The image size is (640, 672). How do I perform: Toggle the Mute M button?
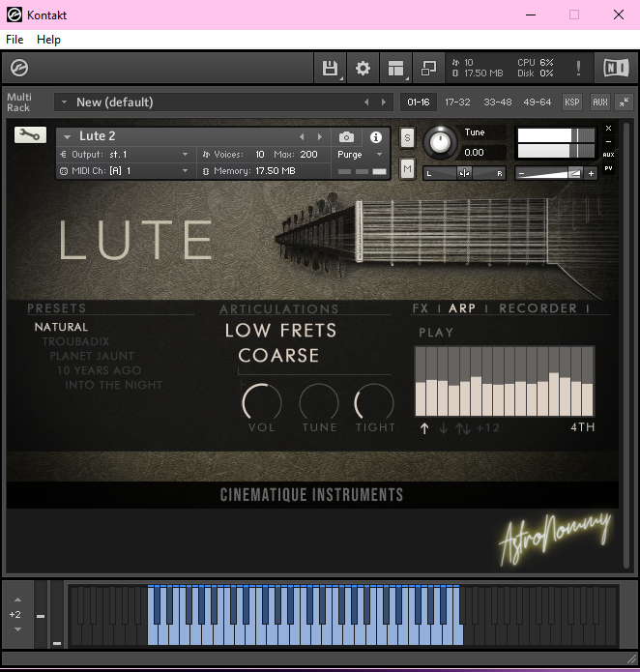407,169
